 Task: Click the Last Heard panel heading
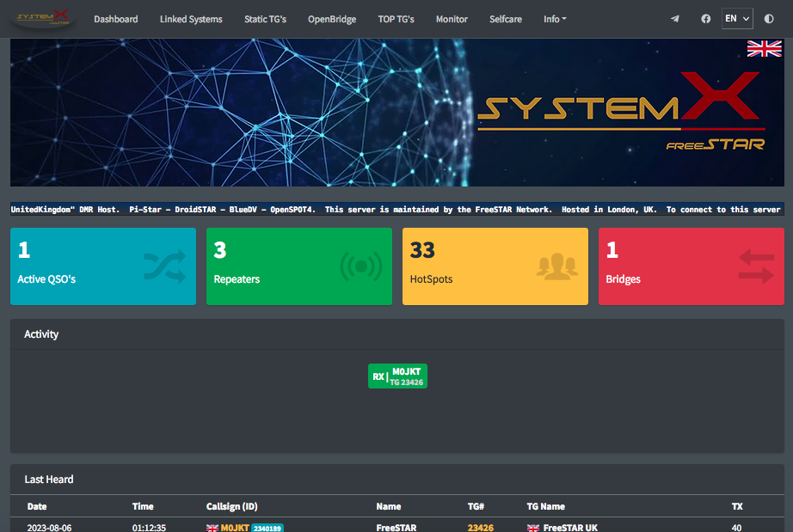pos(49,480)
